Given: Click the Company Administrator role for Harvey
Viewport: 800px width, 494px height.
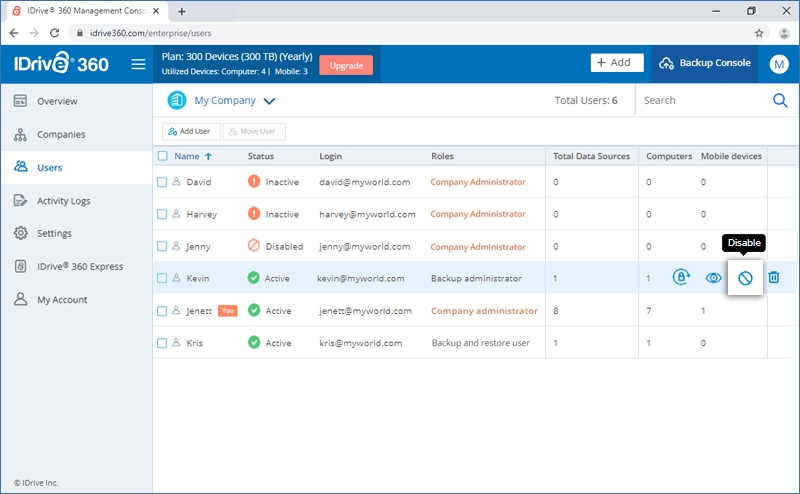Looking at the screenshot, I should click(x=478, y=214).
